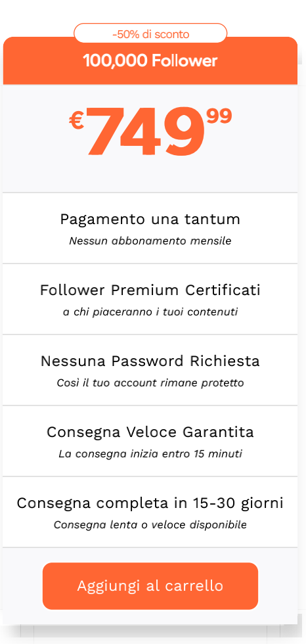Select Consegna Veloce Garantita feature

150,432
